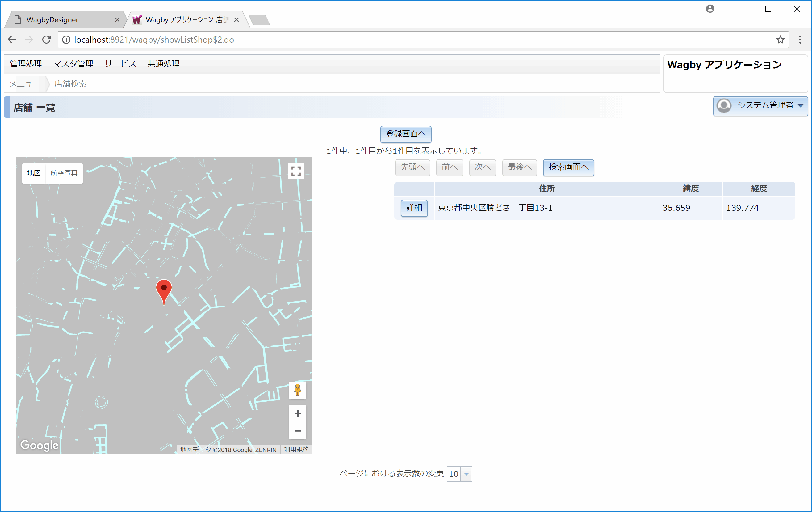Open the サービス menu
Screen dimensions: 812x512
(120, 64)
